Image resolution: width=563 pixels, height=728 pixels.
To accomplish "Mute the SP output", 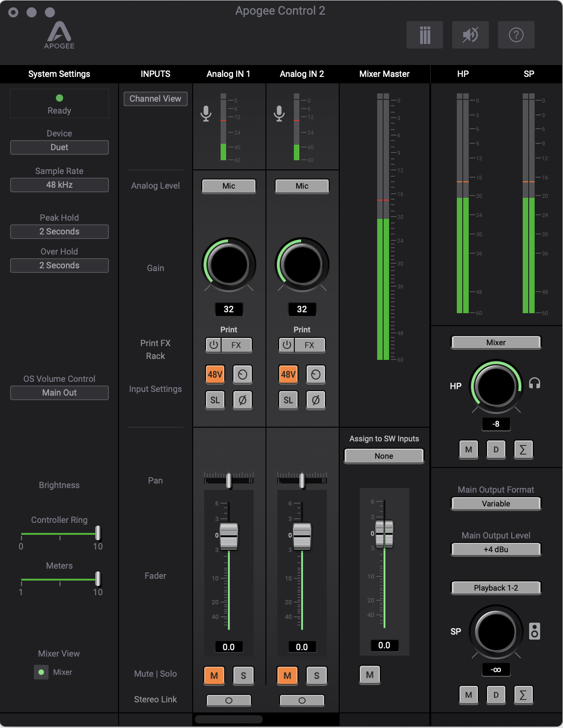I will pyautogui.click(x=469, y=695).
